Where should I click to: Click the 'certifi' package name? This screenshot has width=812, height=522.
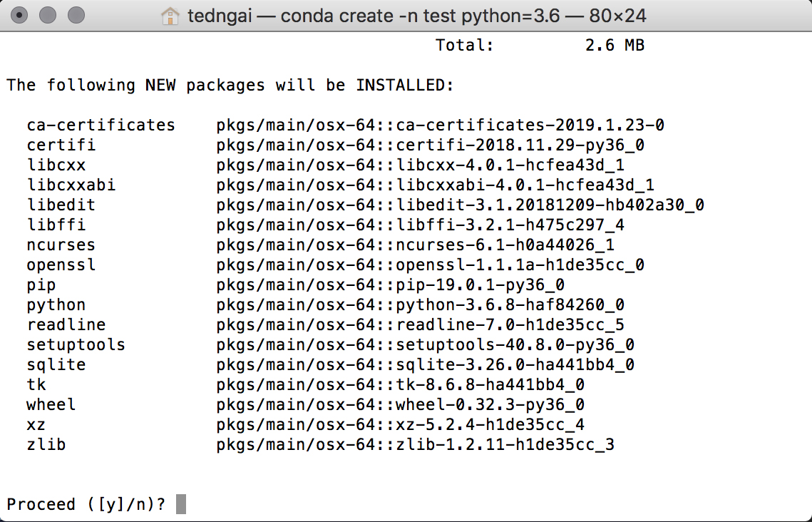point(61,145)
